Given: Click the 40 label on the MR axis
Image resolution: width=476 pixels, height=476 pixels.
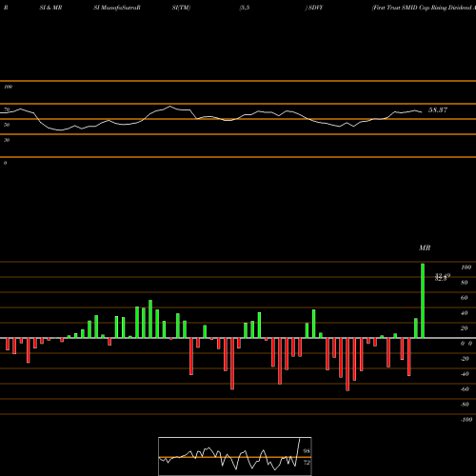Looking at the screenshot, I should [x=465, y=313].
